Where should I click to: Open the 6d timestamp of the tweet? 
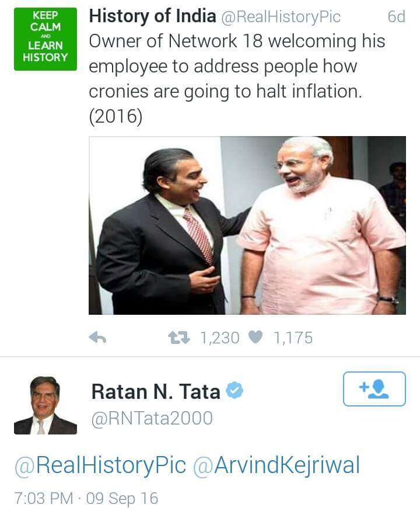point(396,16)
